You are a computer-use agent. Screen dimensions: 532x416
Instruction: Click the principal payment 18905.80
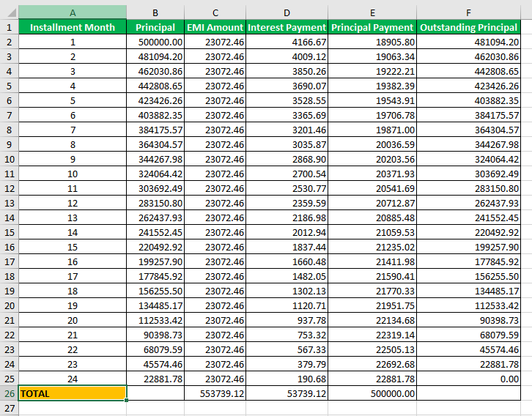372,42
